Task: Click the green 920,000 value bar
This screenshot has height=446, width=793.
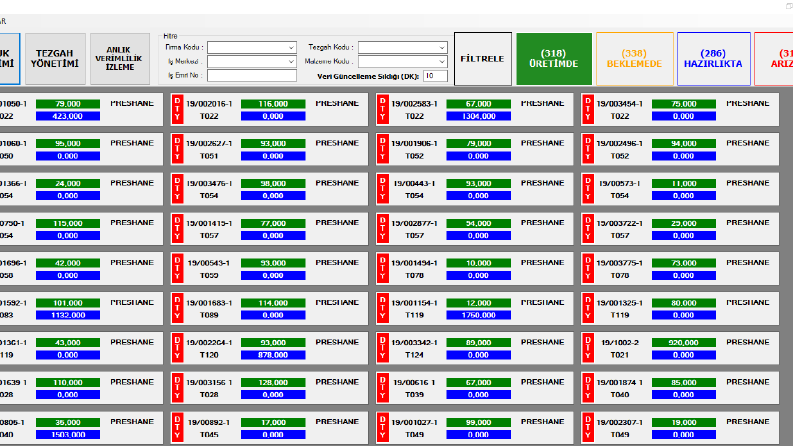Action: coord(684,342)
